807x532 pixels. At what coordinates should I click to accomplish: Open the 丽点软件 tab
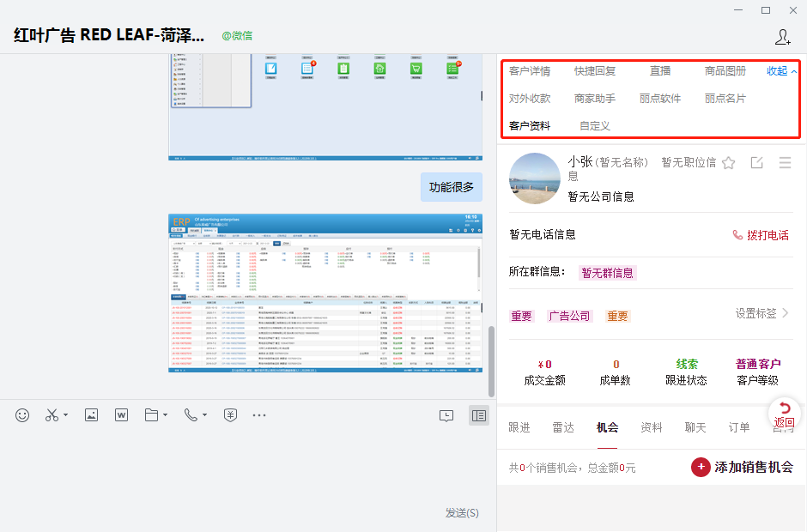coord(660,99)
